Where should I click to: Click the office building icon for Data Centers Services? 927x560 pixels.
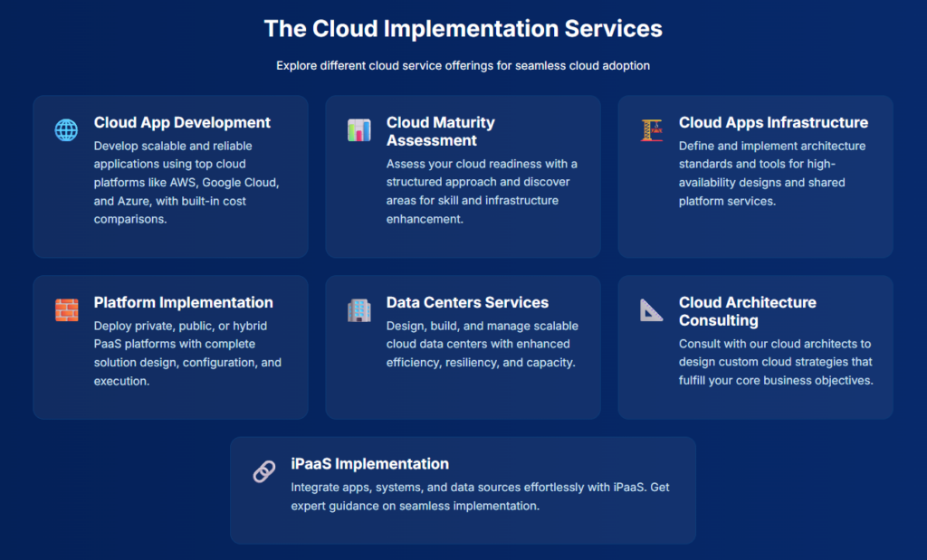[358, 309]
